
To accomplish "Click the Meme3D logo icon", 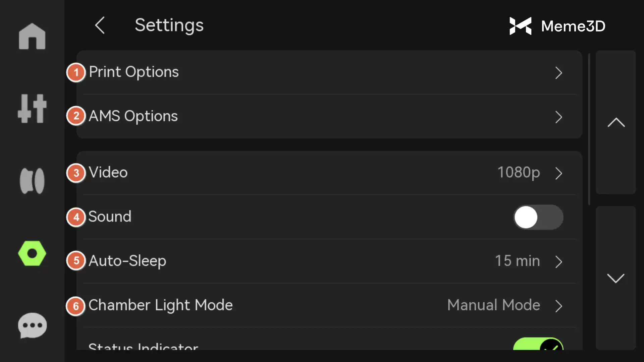I will 521,26.
